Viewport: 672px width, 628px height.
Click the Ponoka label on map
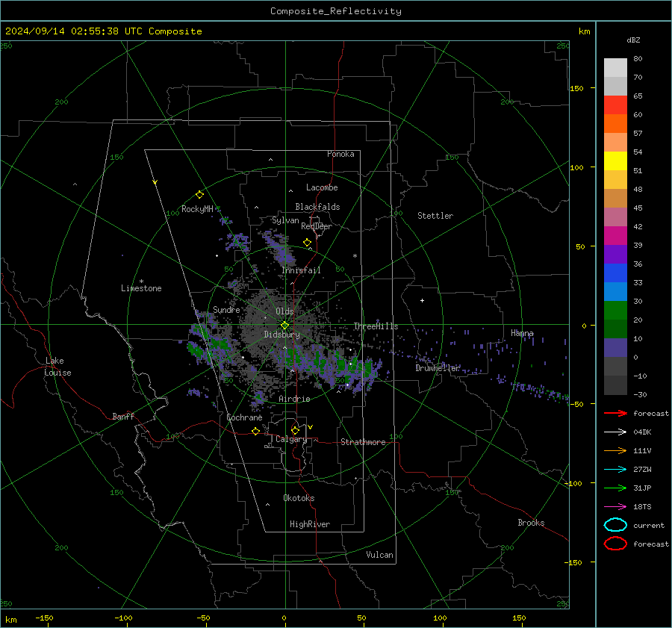coord(340,154)
